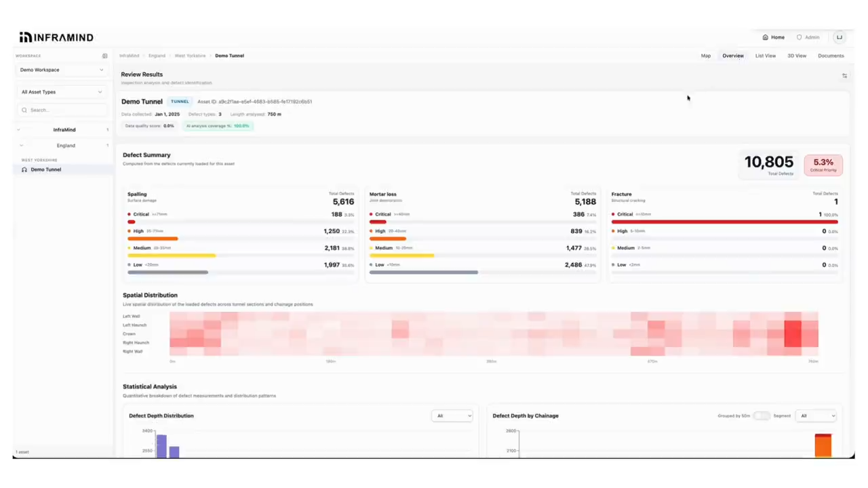The image size is (868, 488).
Task: Click the tunnel icon beside Demo Tunnel
Action: pyautogui.click(x=24, y=169)
